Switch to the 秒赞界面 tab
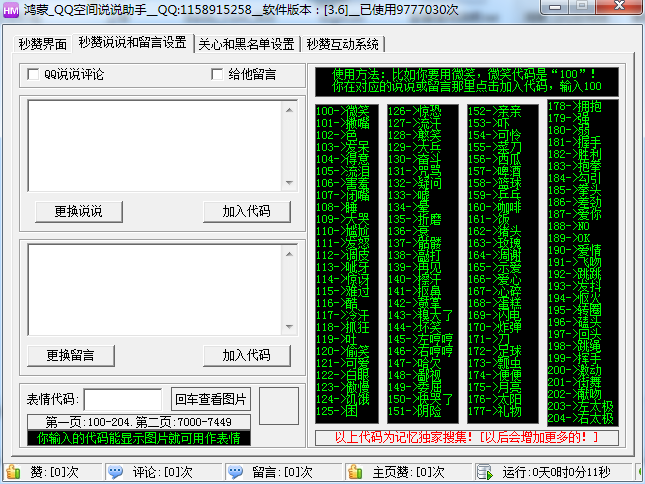645x484 pixels. point(43,44)
